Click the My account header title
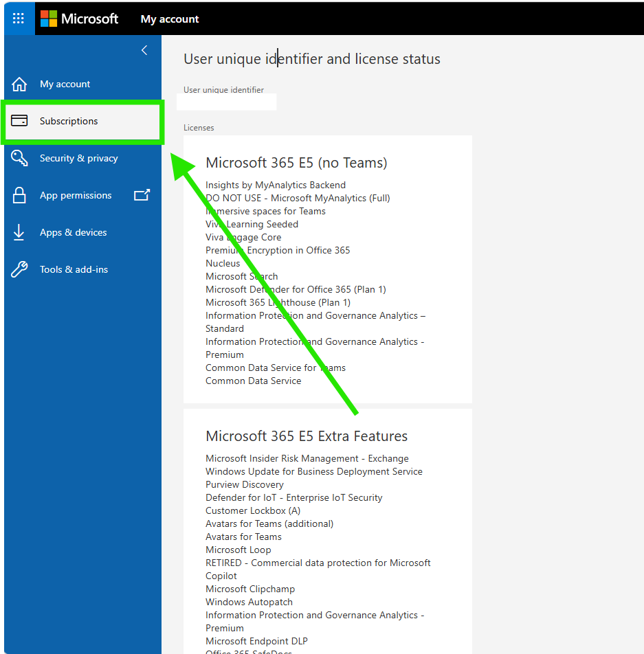Viewport: 644px width, 654px height. [170, 19]
